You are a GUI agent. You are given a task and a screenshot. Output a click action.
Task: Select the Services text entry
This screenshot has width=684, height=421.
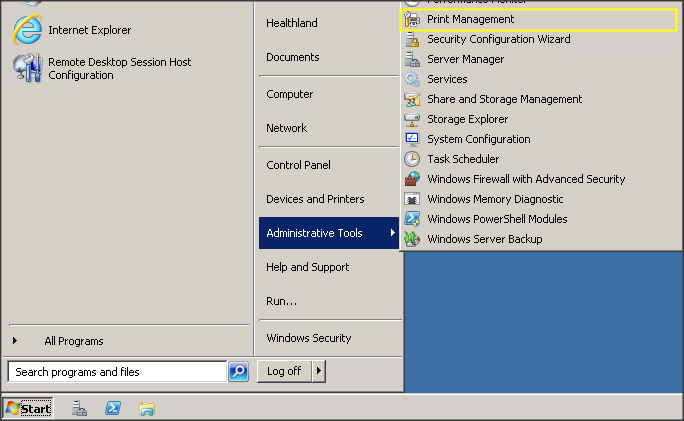point(447,79)
